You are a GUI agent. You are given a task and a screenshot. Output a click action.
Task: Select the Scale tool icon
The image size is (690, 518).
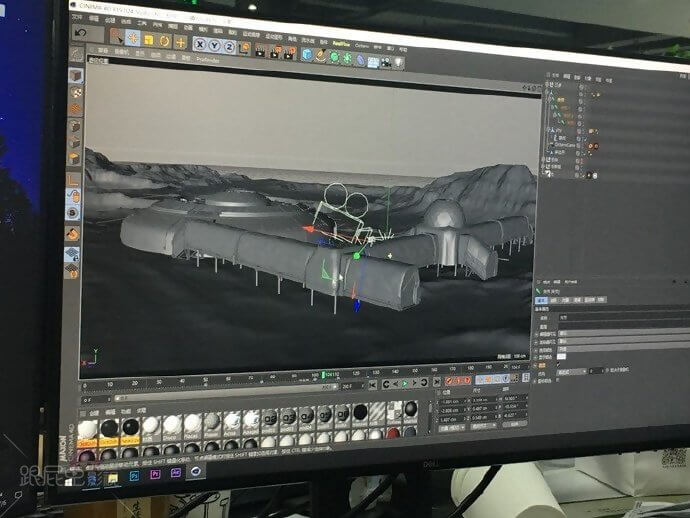(x=148, y=40)
